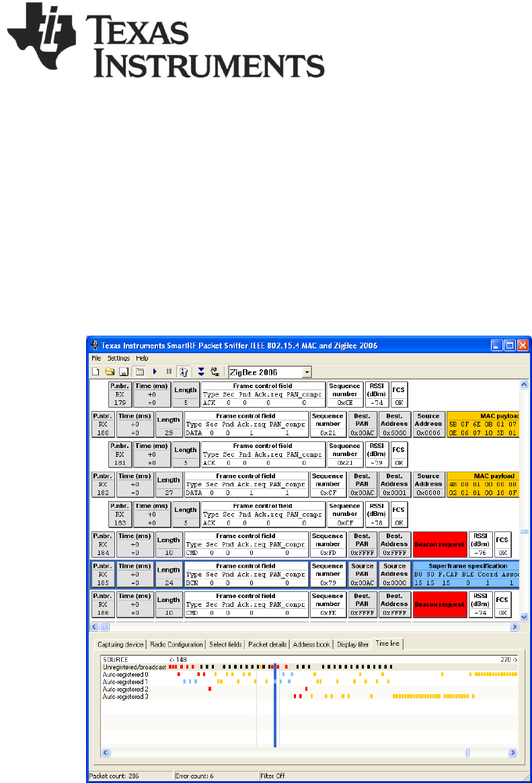Click the New capture file toolbar icon
This screenshot has width=532, height=783.
(x=96, y=372)
